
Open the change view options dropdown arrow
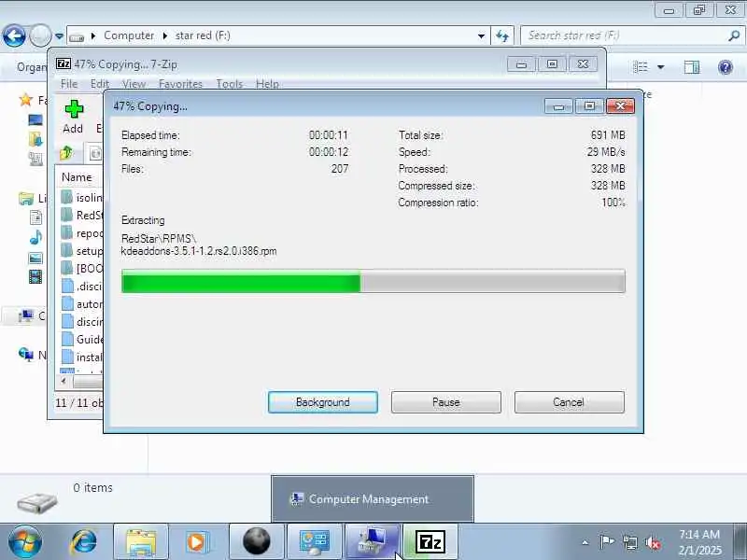coord(661,67)
